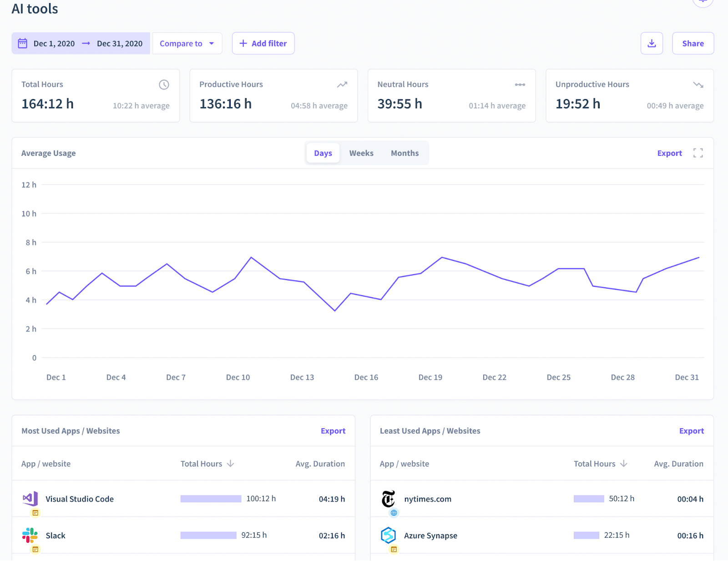Viewport: 728px width, 561px height.
Task: Export the Average Usage chart
Action: tap(669, 153)
